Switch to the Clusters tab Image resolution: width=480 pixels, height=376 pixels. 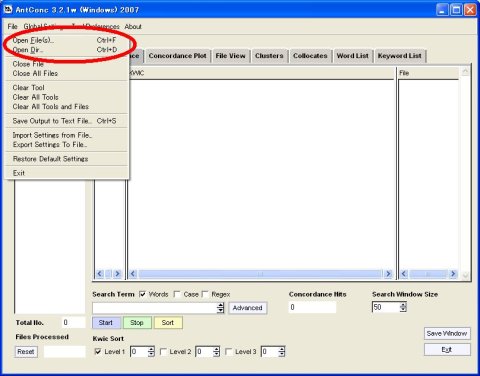click(x=269, y=56)
